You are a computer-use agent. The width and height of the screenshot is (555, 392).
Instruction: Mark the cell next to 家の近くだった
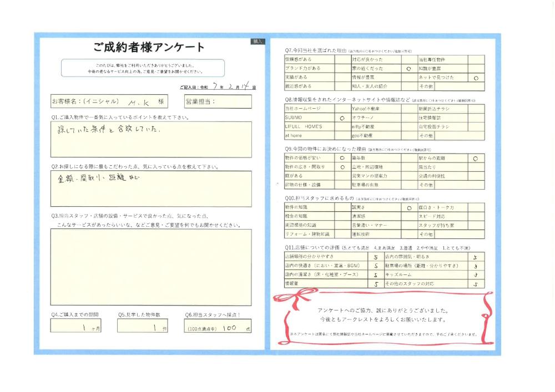coord(409,69)
